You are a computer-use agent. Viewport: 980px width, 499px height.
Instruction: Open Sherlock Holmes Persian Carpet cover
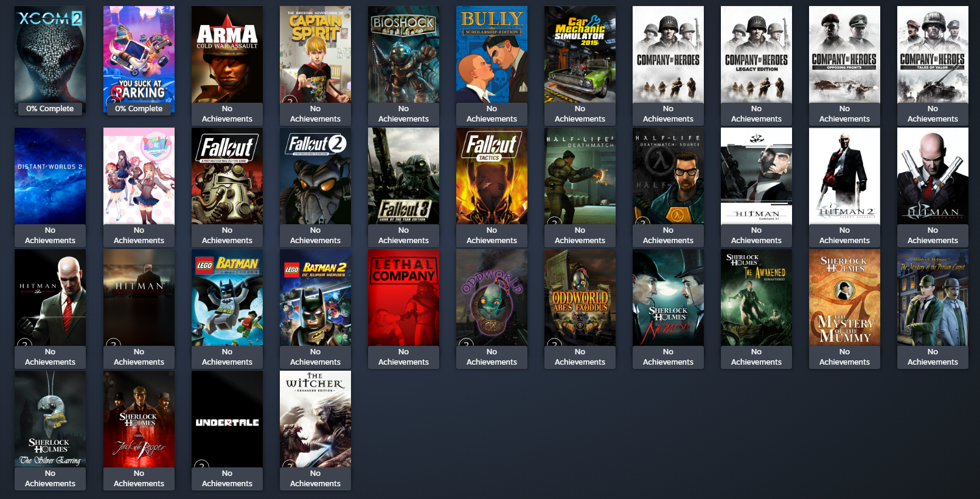pyautogui.click(x=933, y=298)
